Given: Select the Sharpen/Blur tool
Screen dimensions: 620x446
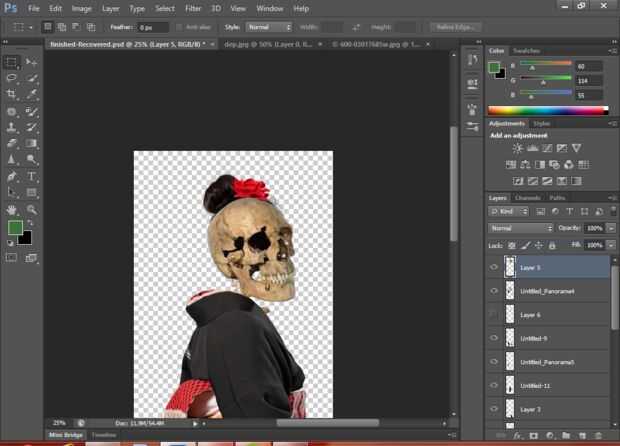Looking at the screenshot, I should click(x=11, y=159).
